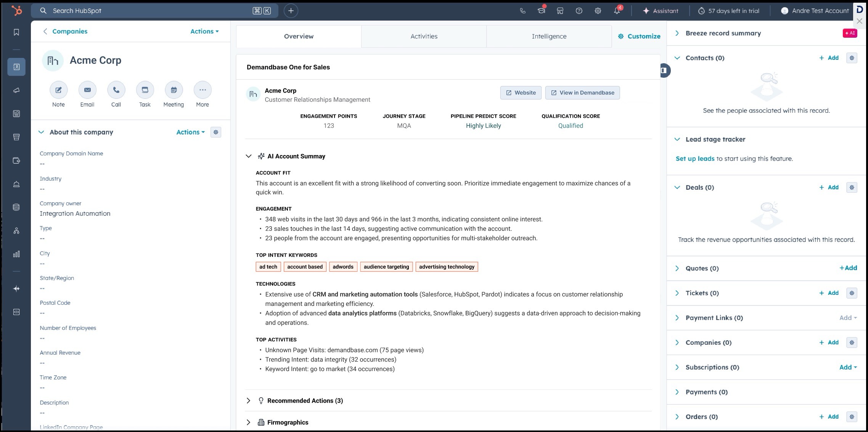Add a contact to this record
This screenshot has width=868, height=432.
[829, 58]
